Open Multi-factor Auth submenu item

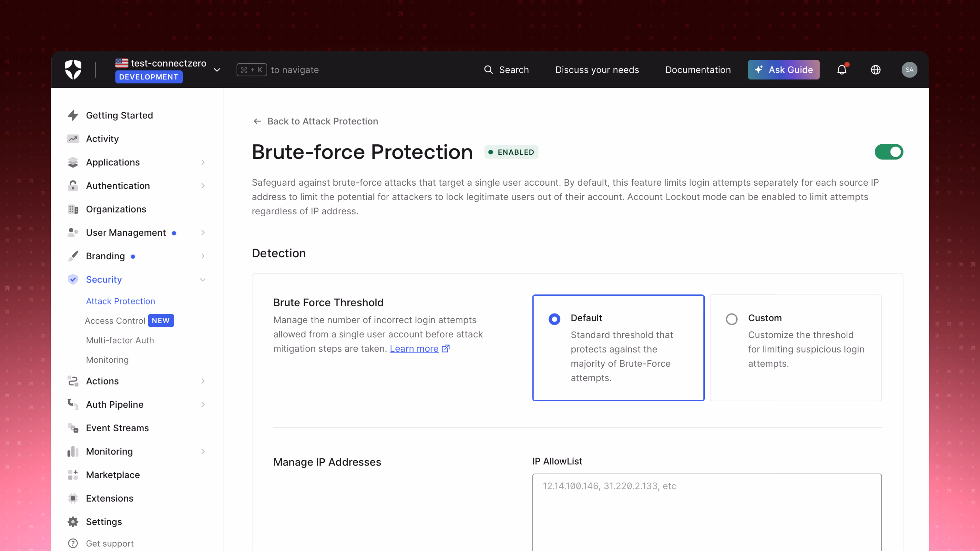click(x=120, y=340)
